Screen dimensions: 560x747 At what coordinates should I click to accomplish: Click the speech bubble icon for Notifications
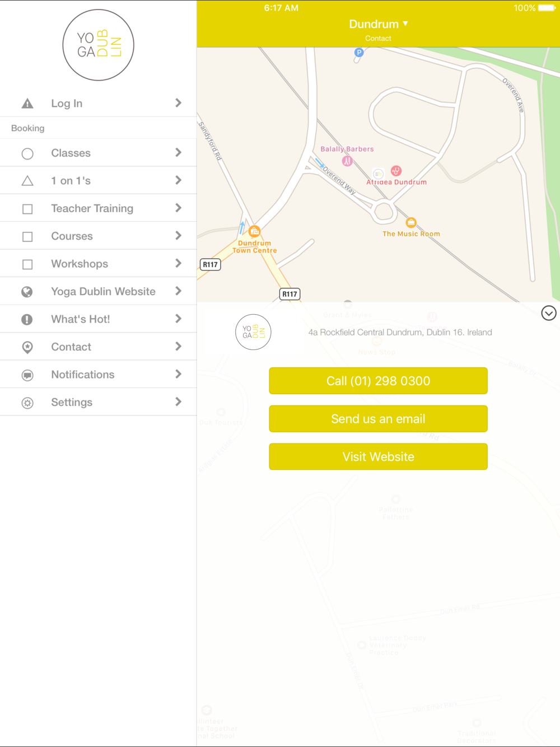[x=27, y=375]
